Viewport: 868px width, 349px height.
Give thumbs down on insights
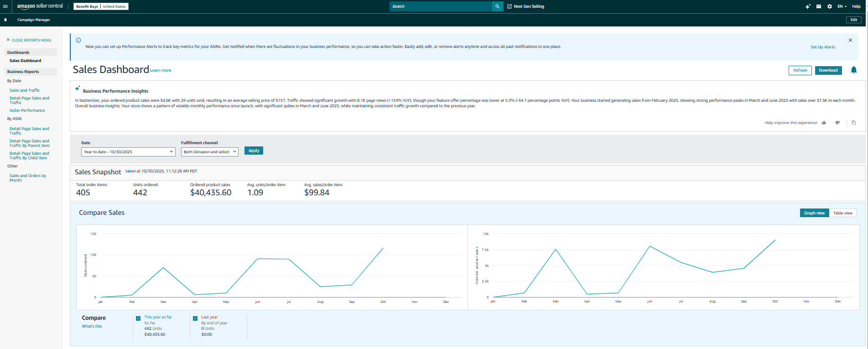point(837,123)
